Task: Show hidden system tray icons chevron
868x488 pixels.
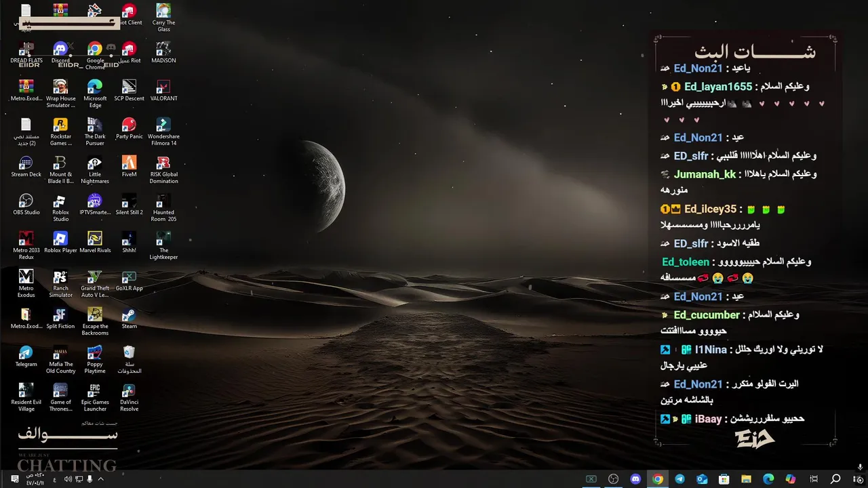Action: [x=100, y=479]
